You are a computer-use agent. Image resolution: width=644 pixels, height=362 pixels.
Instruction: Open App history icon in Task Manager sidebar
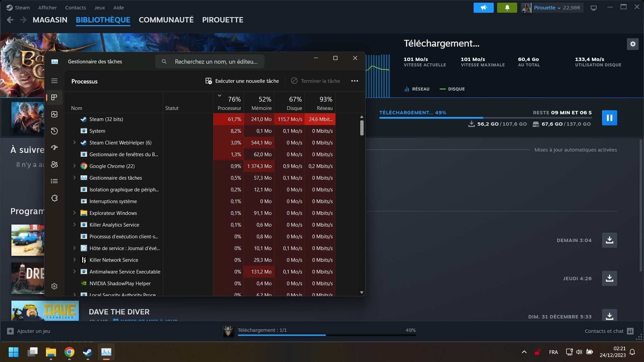tap(54, 131)
